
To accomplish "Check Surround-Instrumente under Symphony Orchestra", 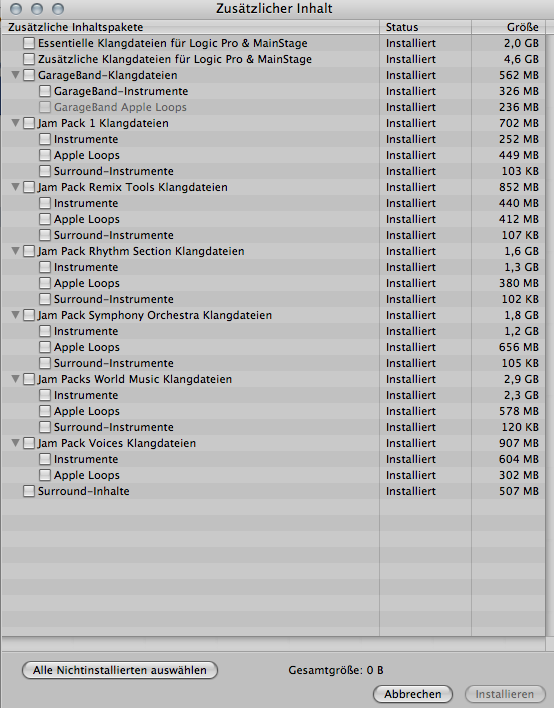I will [x=45, y=363].
